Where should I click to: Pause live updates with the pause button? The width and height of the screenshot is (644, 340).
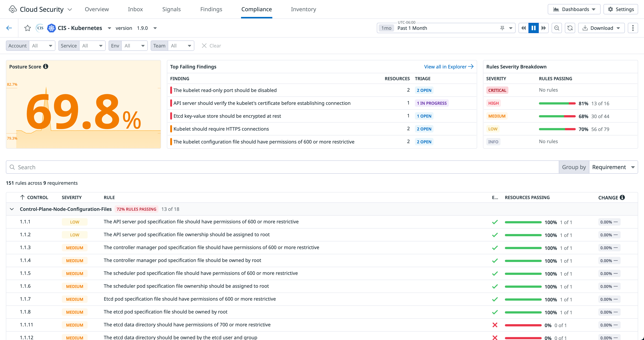coord(533,28)
